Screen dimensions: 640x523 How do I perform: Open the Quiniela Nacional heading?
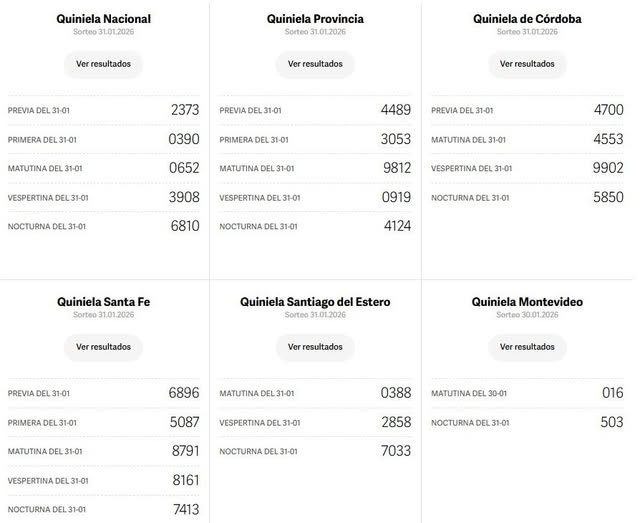pyautogui.click(x=104, y=19)
